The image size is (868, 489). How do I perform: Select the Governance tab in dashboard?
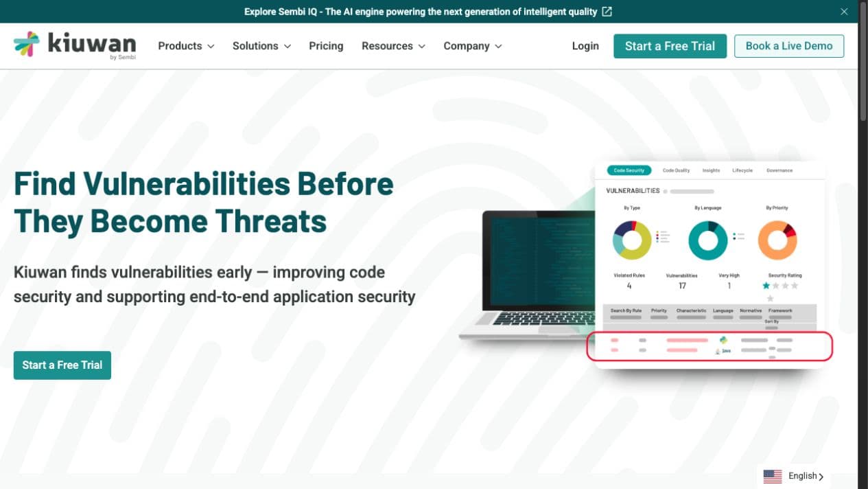click(x=779, y=170)
